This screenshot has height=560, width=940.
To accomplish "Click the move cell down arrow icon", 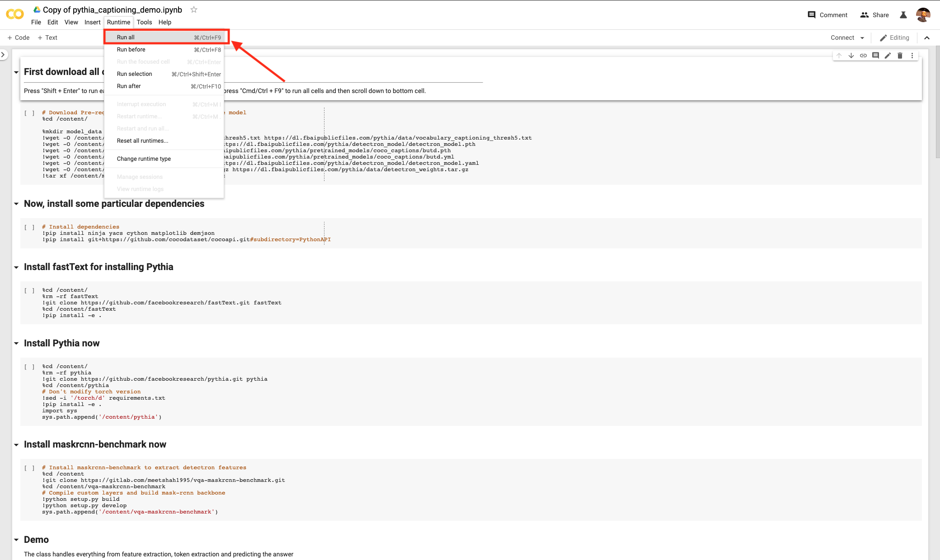I will tap(851, 56).
